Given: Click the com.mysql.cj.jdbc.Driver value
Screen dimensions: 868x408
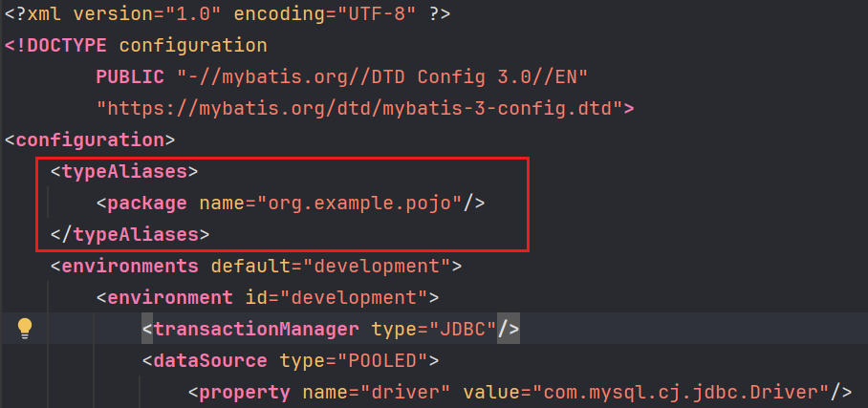Looking at the screenshot, I should [682, 392].
